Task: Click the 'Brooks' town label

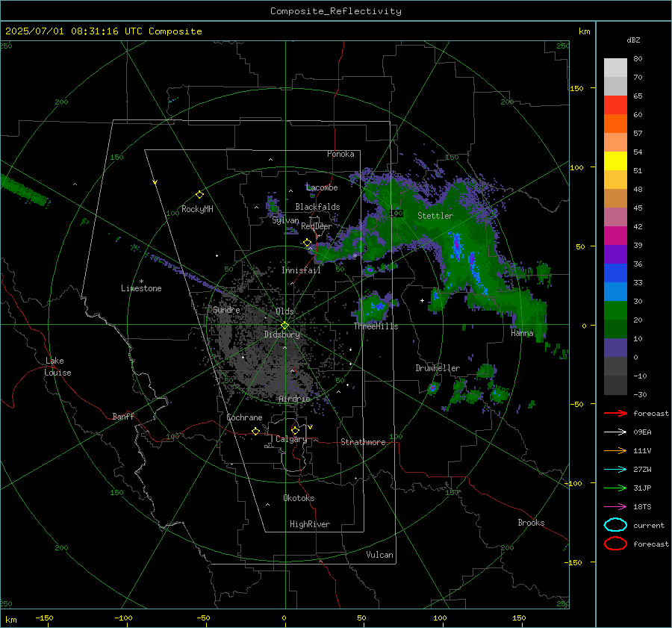Action: 531,523
